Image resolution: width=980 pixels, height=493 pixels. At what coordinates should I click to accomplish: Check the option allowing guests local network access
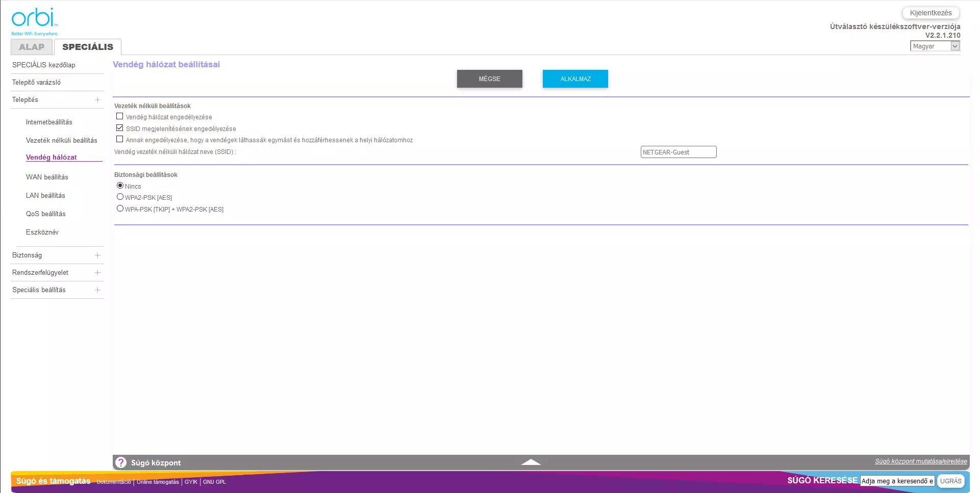click(x=120, y=139)
